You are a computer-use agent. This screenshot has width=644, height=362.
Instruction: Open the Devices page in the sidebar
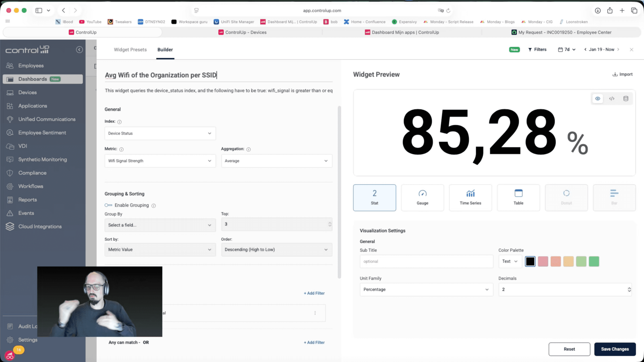pos(27,92)
